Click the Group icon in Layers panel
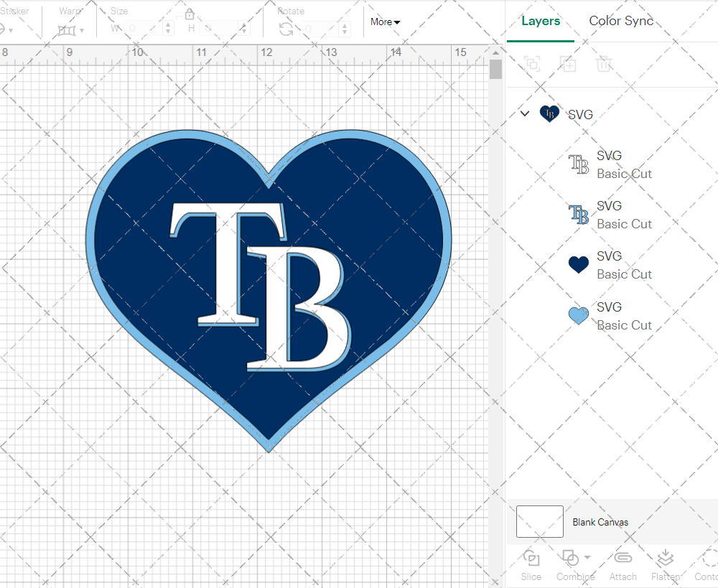718x588 pixels. coord(532,64)
